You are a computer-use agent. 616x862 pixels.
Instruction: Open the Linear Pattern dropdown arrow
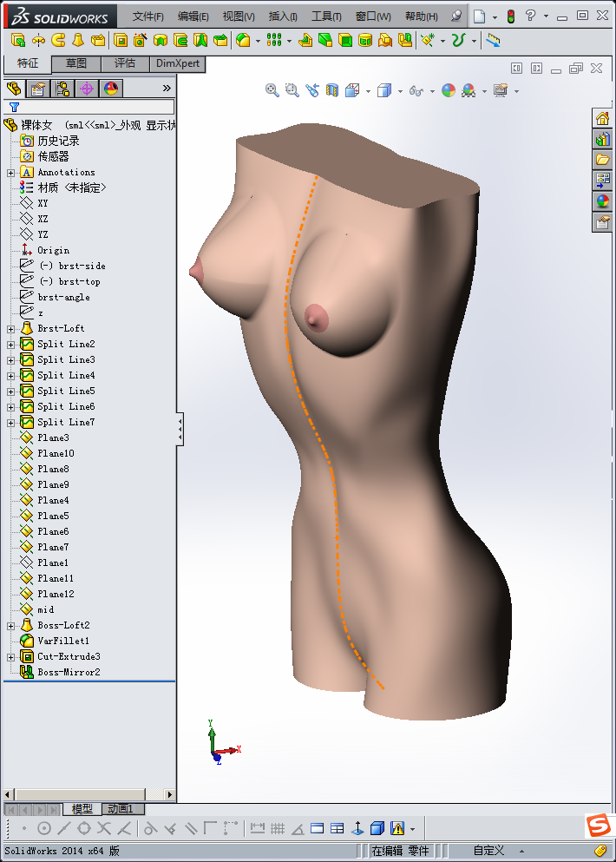click(x=289, y=41)
